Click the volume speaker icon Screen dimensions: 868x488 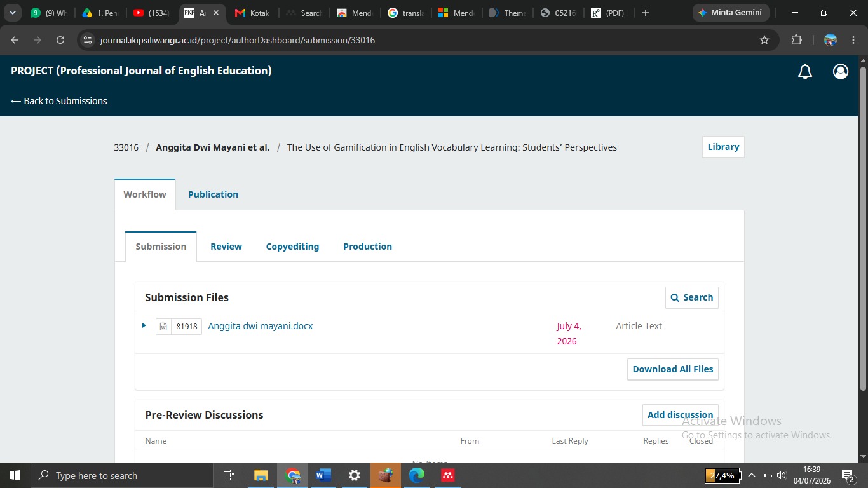click(782, 475)
